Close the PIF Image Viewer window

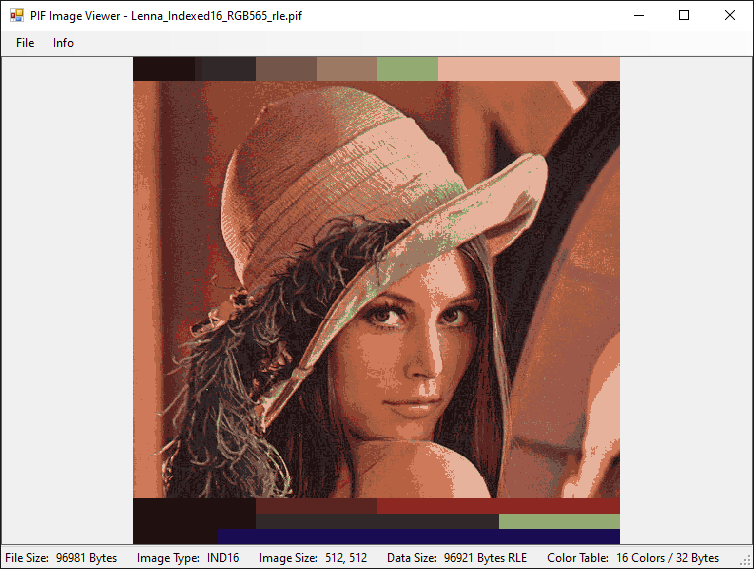729,15
